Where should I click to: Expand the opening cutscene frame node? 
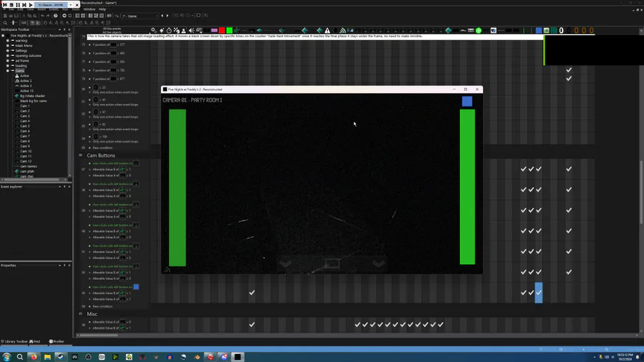pos(8,55)
